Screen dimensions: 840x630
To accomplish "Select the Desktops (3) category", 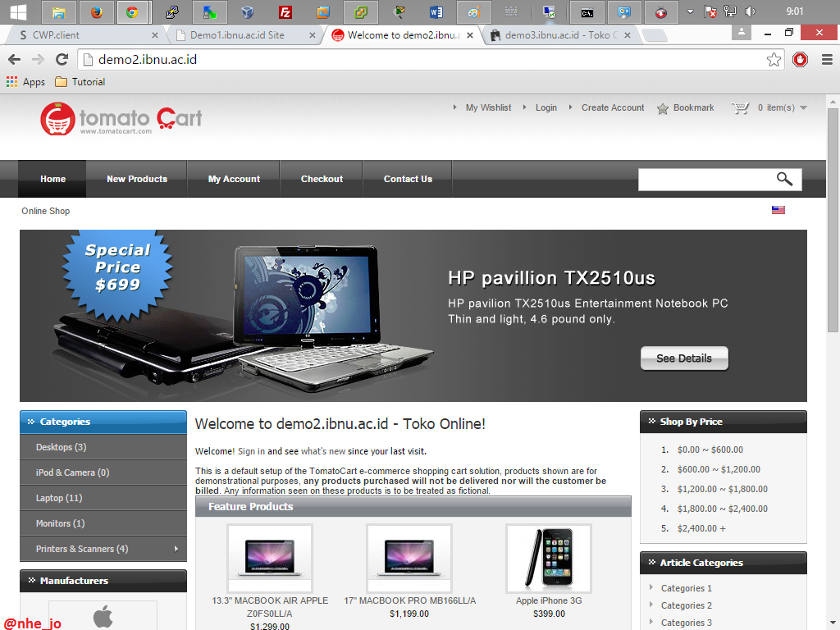I will (x=103, y=447).
